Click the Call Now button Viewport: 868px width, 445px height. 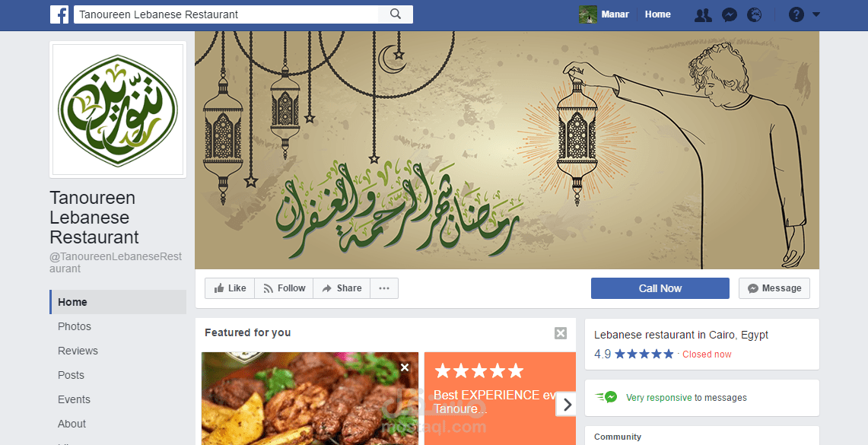660,288
